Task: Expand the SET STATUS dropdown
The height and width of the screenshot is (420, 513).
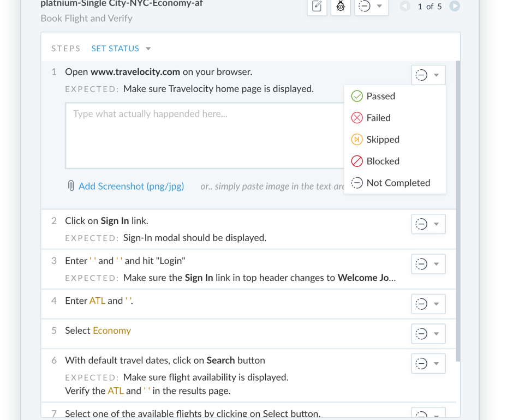Action: 121,49
